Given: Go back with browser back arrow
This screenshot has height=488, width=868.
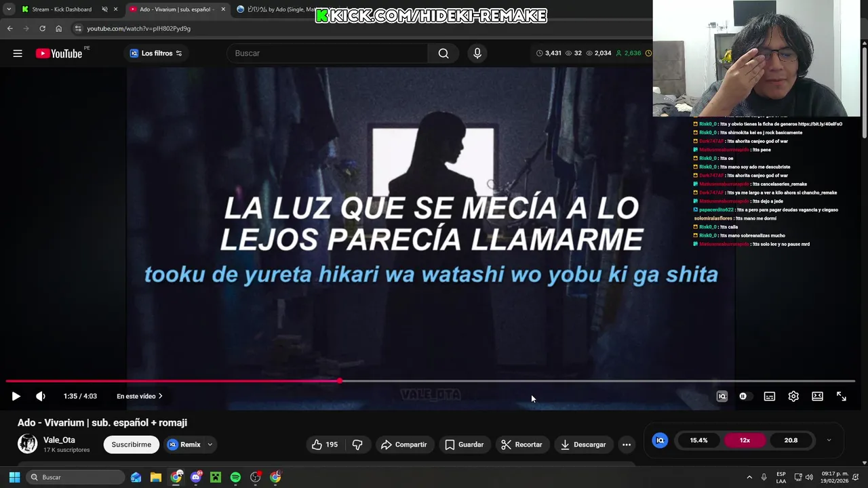Looking at the screenshot, I should pyautogui.click(x=9, y=28).
